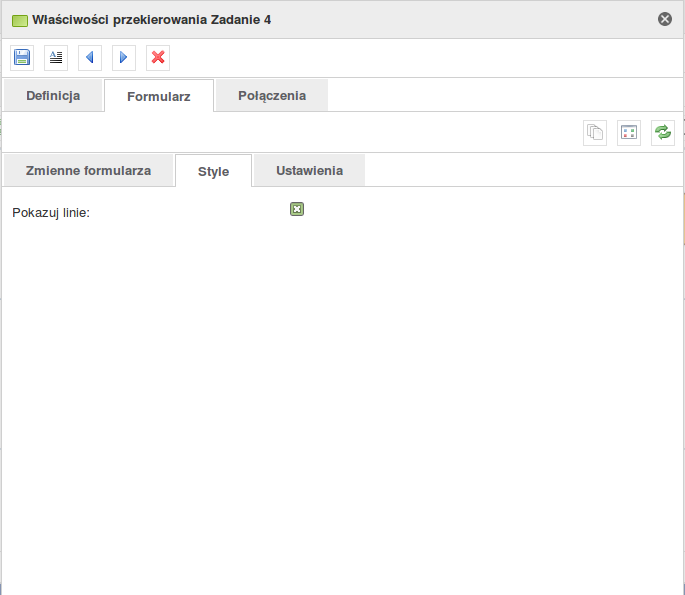Switch to the Definicja tab

53,96
